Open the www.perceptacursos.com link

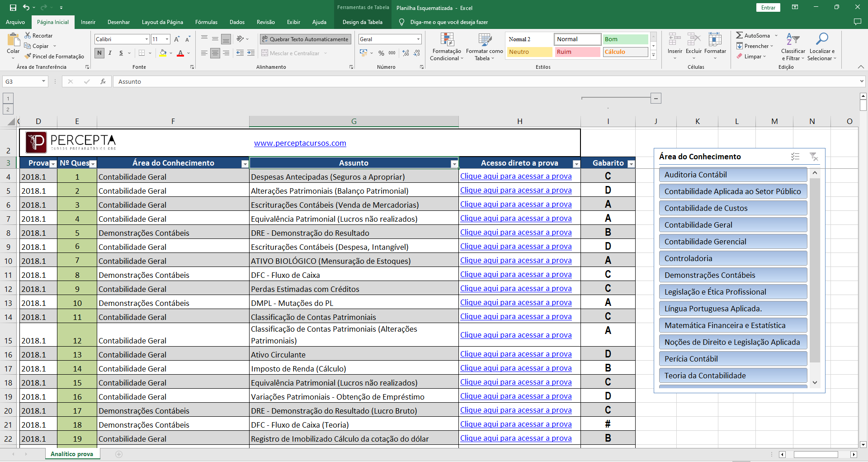coord(300,143)
